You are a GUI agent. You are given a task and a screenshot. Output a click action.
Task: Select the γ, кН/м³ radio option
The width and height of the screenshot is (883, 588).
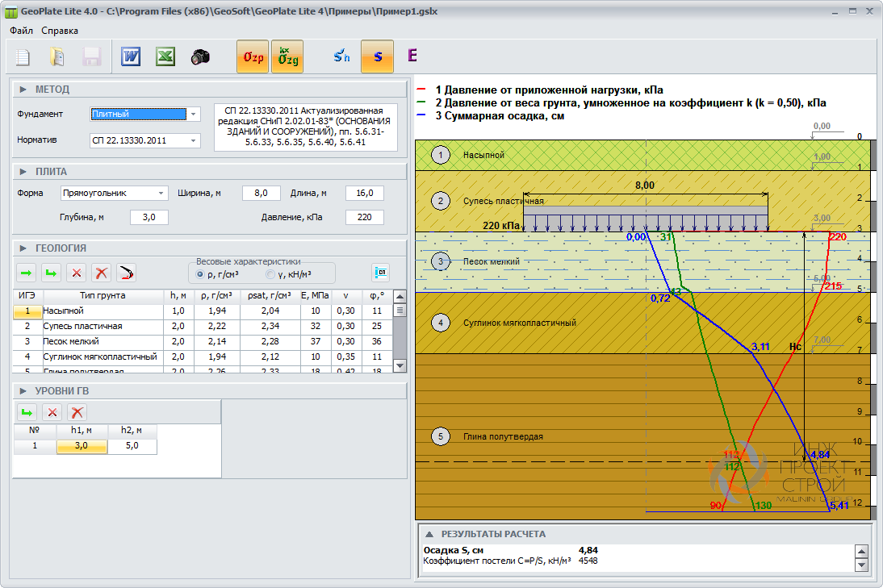click(x=270, y=274)
